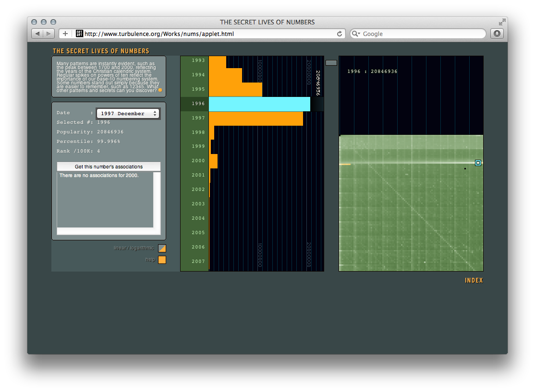Click the add bookmark plus button
This screenshot has height=392, width=535.
(65, 34)
